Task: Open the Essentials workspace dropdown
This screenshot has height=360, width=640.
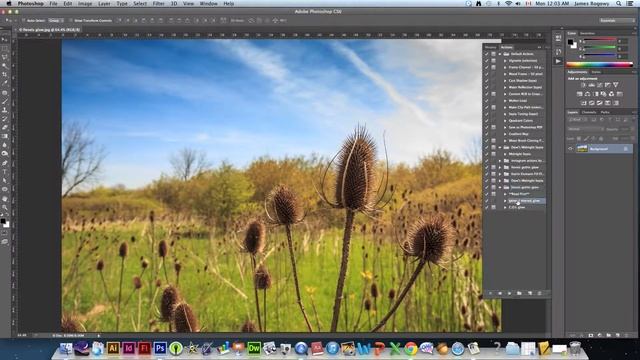Action: pos(616,20)
